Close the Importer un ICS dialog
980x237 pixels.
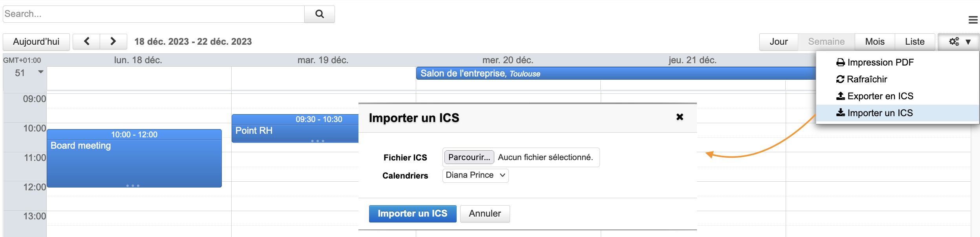click(680, 117)
